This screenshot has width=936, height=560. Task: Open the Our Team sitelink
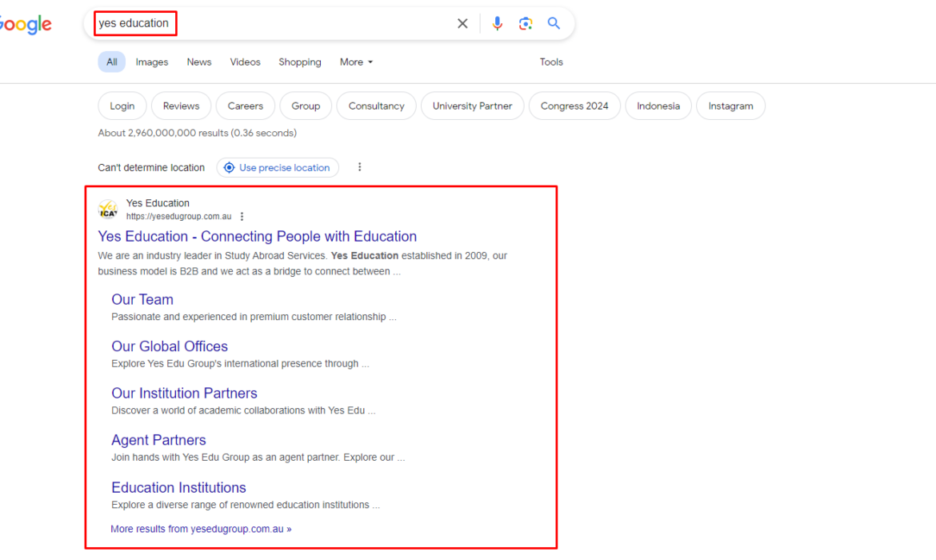point(142,300)
